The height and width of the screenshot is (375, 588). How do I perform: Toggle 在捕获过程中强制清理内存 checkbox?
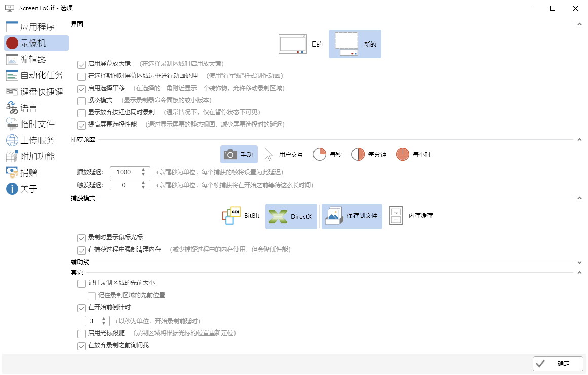click(82, 250)
